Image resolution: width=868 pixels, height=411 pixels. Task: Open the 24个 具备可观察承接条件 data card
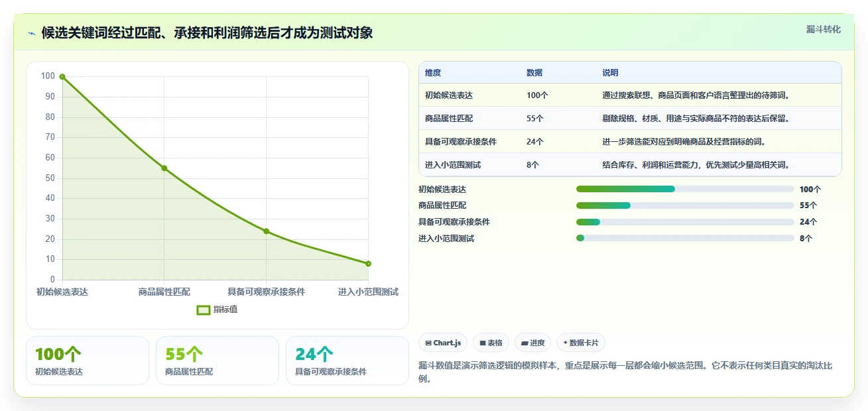coord(347,361)
